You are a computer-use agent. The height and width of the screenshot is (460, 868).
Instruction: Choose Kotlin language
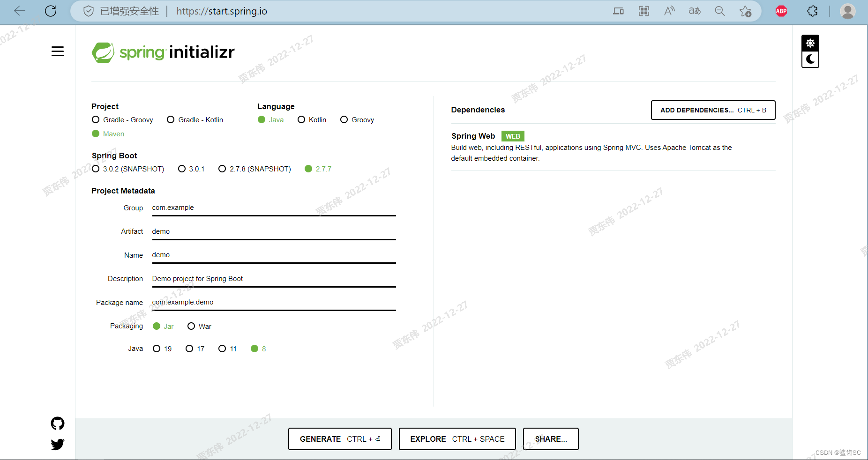312,120
